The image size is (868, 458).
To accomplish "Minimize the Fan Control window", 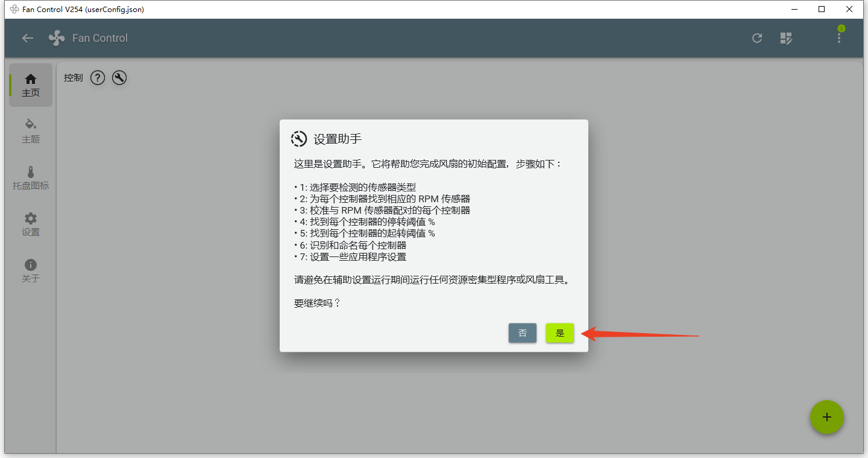I will point(794,9).
